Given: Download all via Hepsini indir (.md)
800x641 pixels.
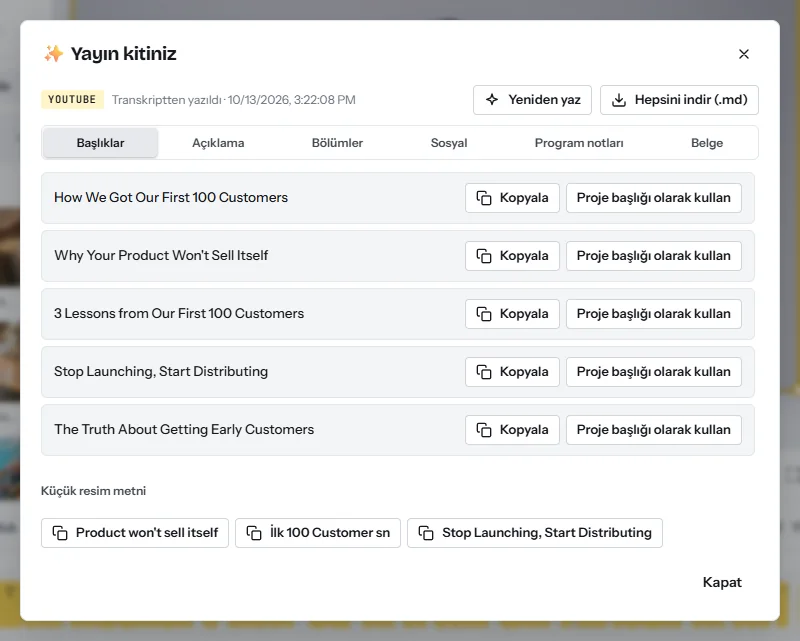Looking at the screenshot, I should pyautogui.click(x=679, y=100).
